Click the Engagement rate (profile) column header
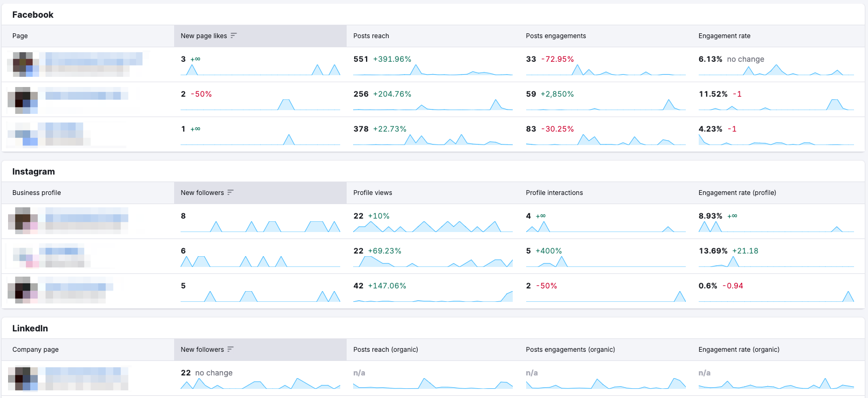 coord(737,193)
